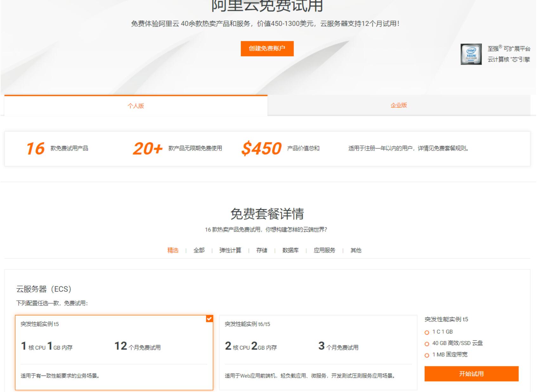
Task: Select the 数据库 category filter
Action: pos(290,250)
